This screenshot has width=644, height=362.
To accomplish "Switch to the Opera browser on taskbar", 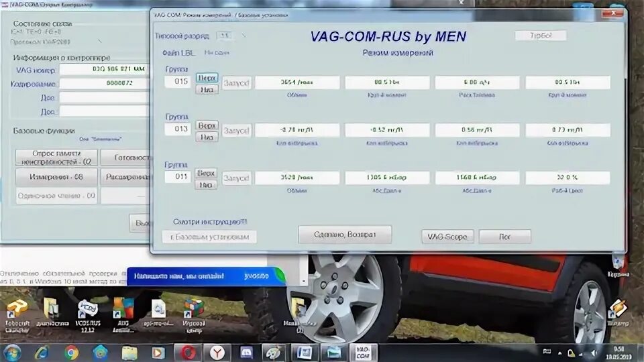I will [188, 353].
